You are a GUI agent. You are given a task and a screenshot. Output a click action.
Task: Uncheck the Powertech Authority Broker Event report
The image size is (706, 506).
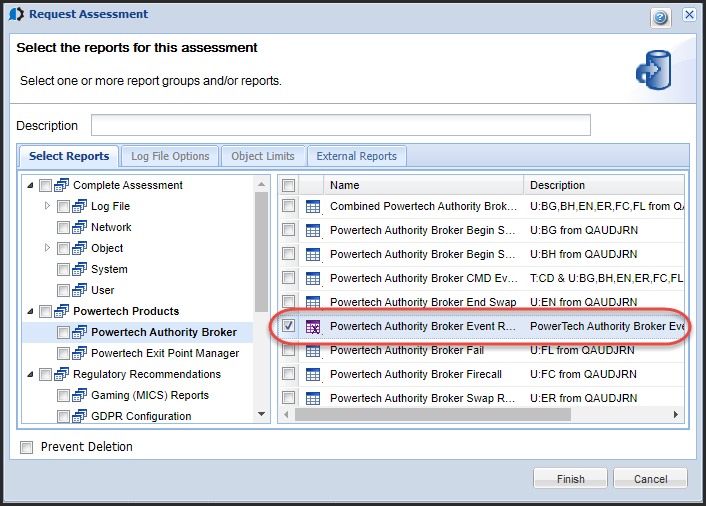(289, 326)
